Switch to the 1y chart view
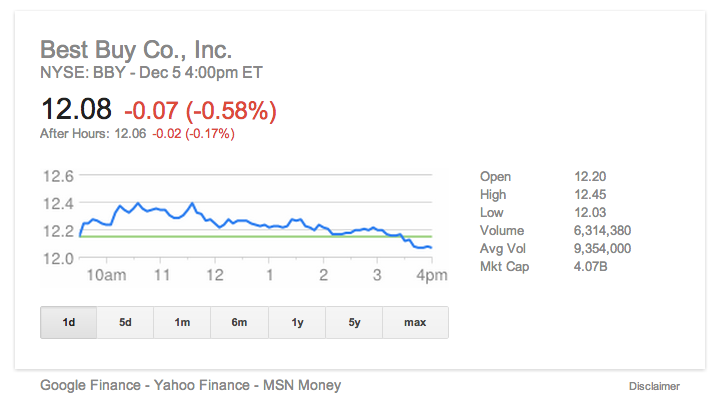Image resolution: width=719 pixels, height=416 pixels. (298, 323)
